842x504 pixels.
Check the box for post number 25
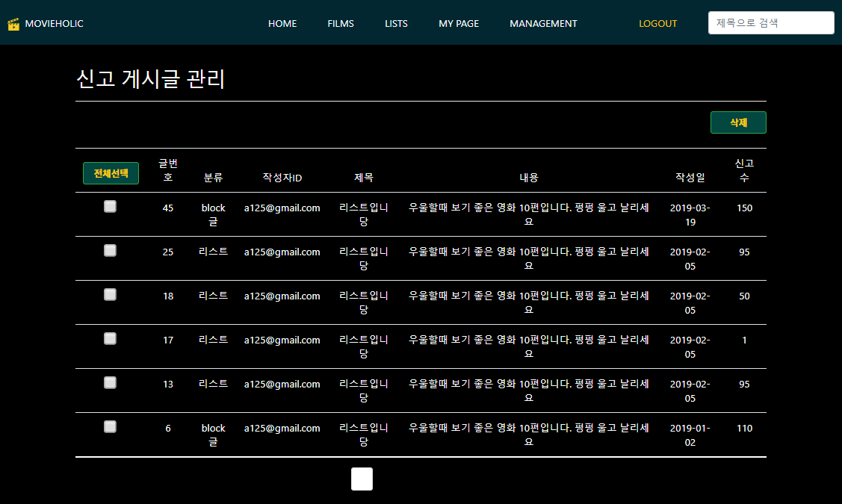[110, 251]
